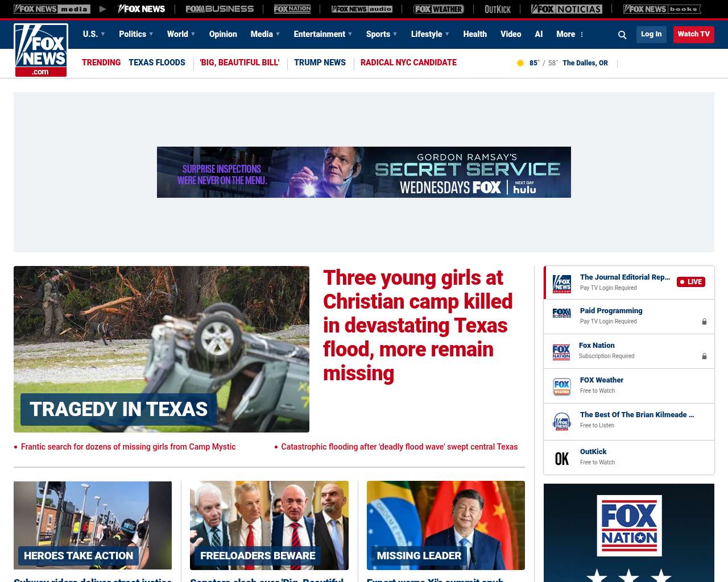Open Fox News Books logo in top bar
728x582 pixels.
pos(662,9)
